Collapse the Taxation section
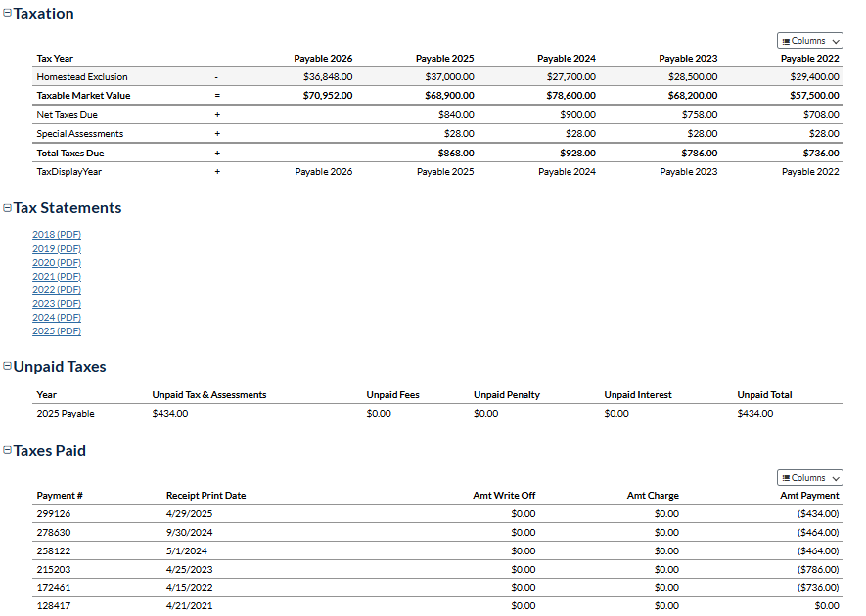 [x=8, y=15]
